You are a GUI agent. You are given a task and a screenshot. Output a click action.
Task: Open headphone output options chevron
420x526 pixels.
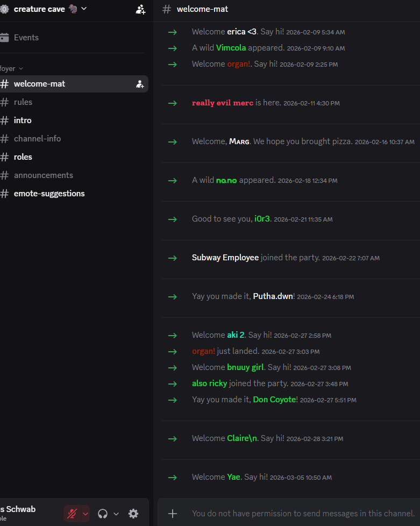point(116,514)
